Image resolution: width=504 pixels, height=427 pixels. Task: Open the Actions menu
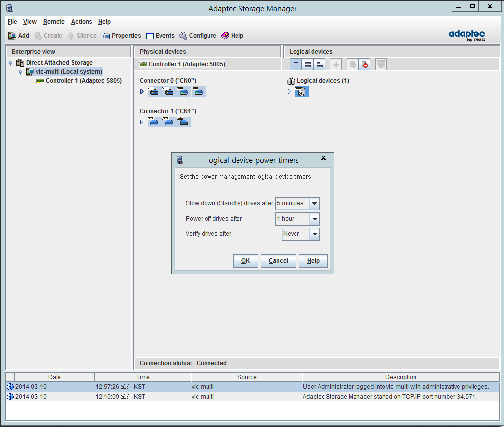click(82, 22)
